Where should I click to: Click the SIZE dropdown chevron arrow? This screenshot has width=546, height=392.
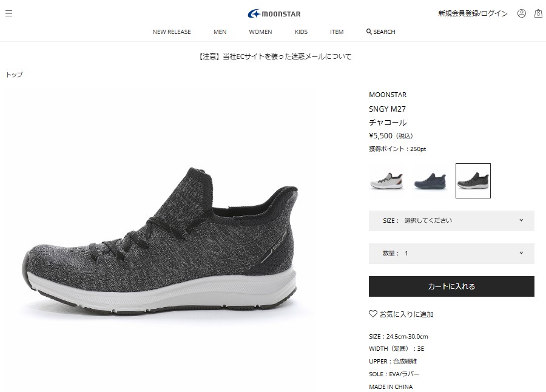pos(521,220)
